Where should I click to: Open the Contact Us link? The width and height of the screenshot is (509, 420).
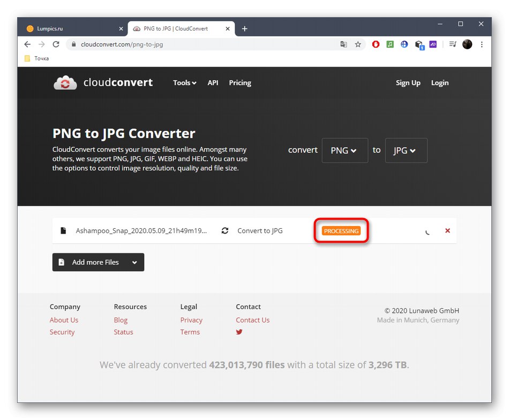click(x=252, y=320)
